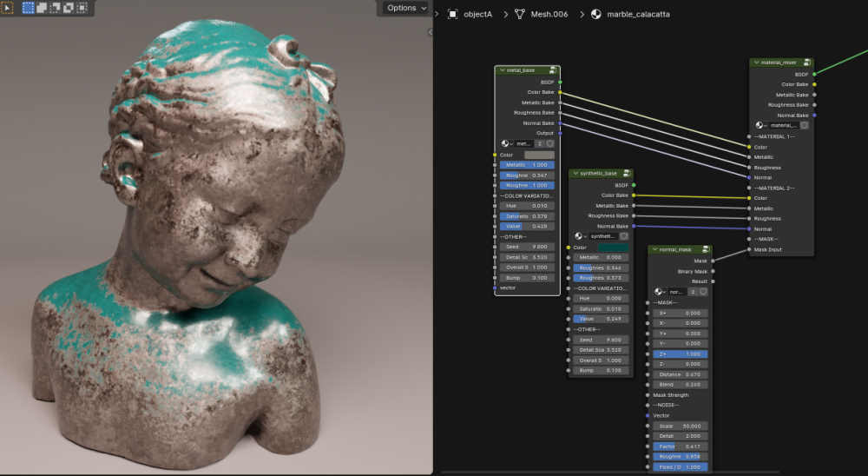Open the Options dropdown in viewport

(x=406, y=8)
